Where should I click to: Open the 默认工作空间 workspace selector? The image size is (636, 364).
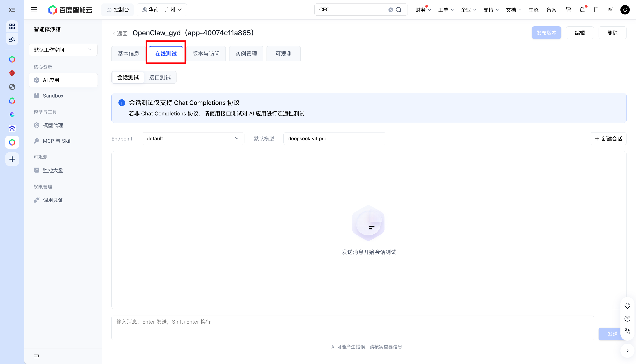(x=63, y=50)
